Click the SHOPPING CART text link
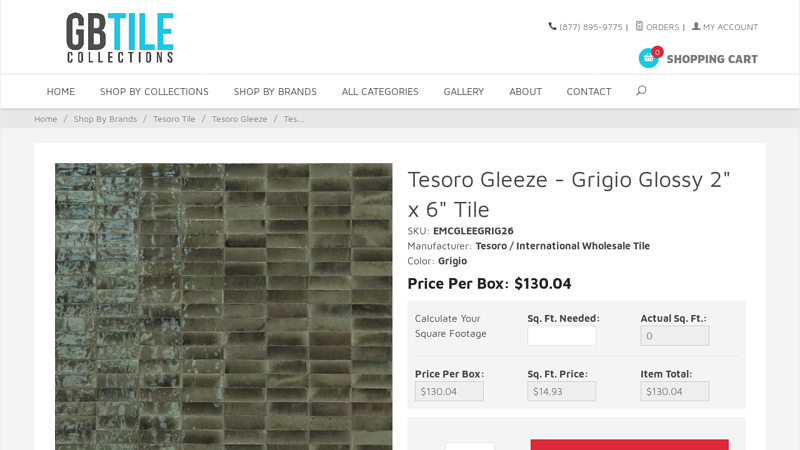This screenshot has height=450, width=800. pyautogui.click(x=712, y=59)
